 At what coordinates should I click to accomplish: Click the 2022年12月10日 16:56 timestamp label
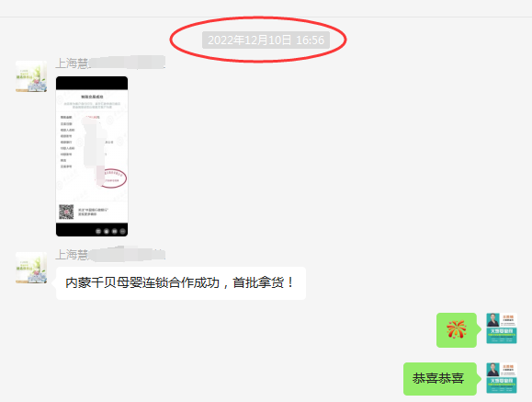(266, 40)
